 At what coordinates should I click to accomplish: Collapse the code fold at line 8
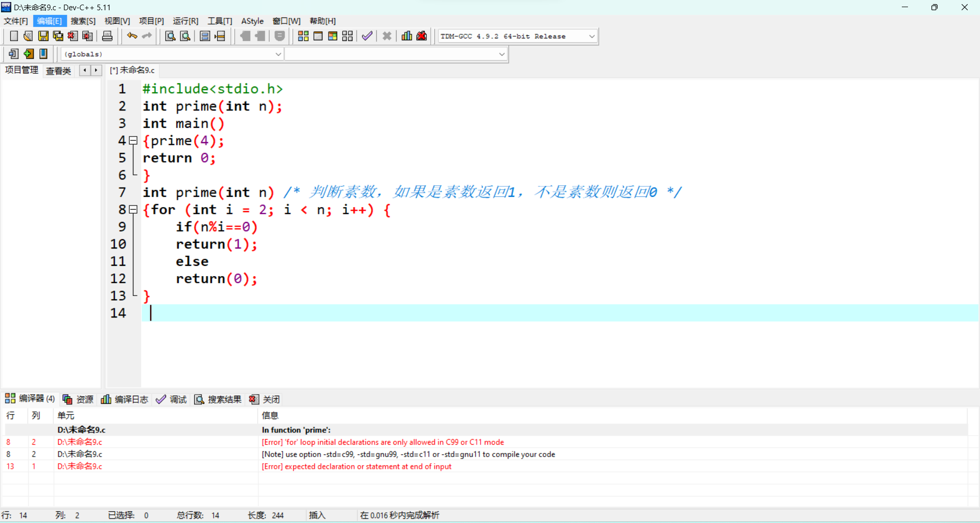tap(133, 209)
